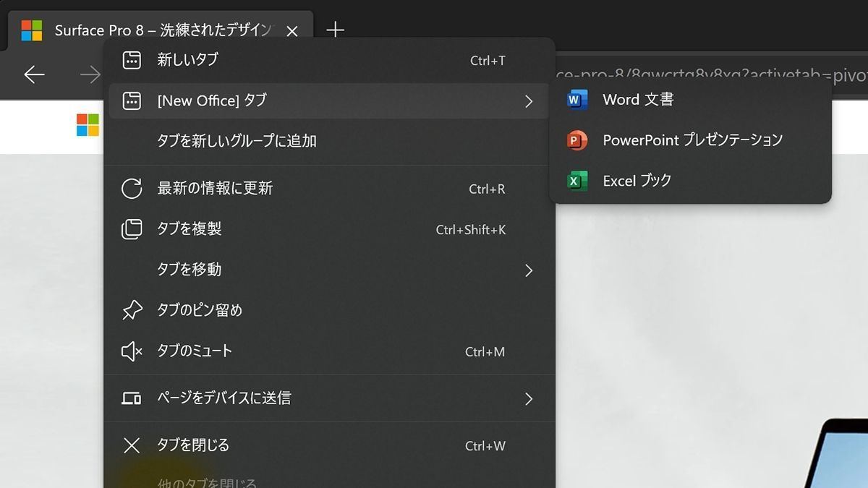
Task: Select the Surface Pro 8 browser tab
Action: [161, 30]
